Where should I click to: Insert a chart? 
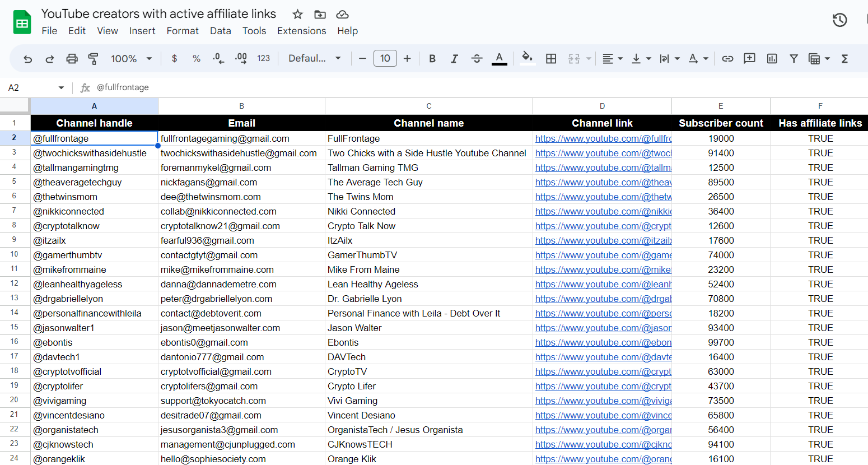tap(772, 58)
